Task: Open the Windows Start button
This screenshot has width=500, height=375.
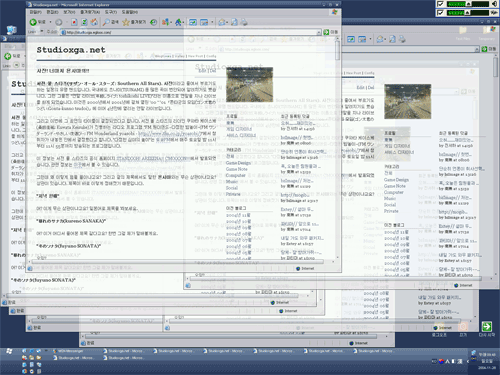Action: [x=9, y=351]
